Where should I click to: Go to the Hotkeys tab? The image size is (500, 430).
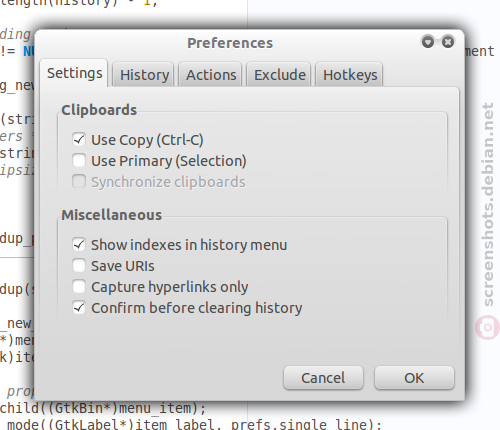pos(350,75)
